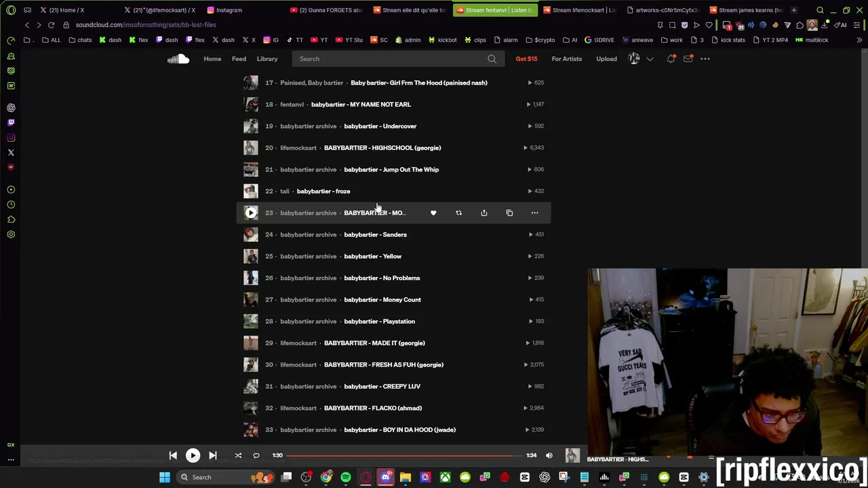Click the search magnifier icon in SoundCloud
Screen dimensions: 868x488
(492, 59)
